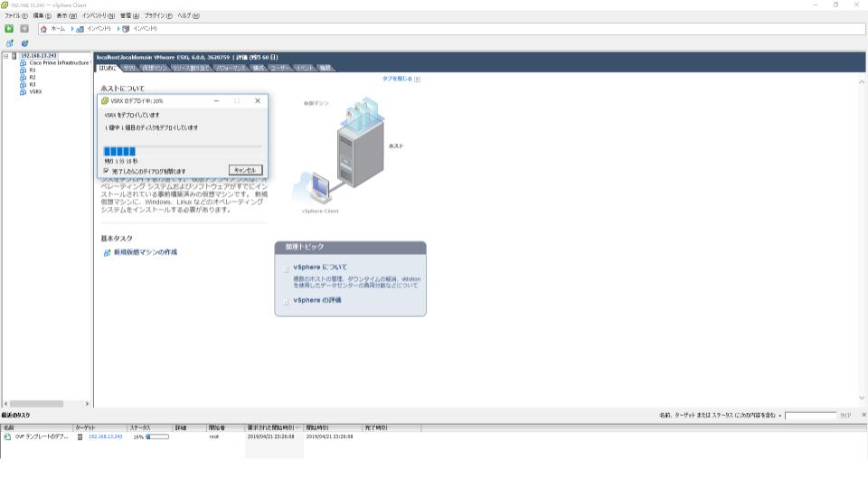Click the 16% task status progress bar
This screenshot has height=488, width=868.
157,436
